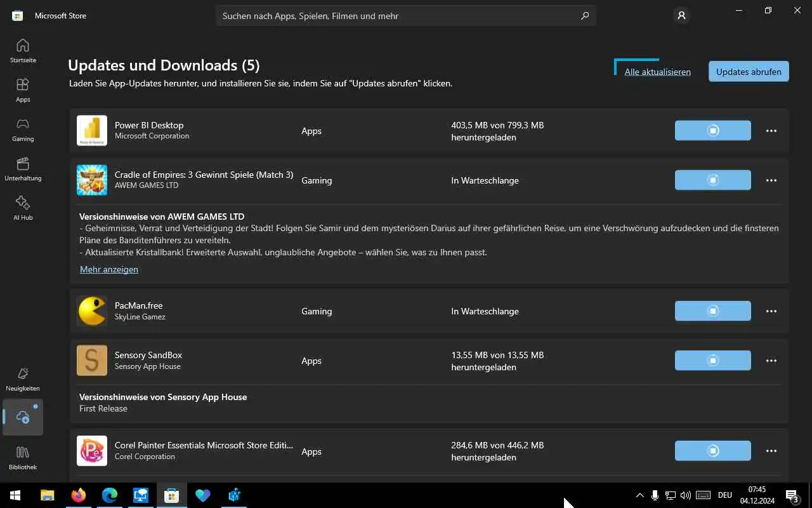Expand notes with Mehr anzeigen link
The height and width of the screenshot is (508, 812).
click(x=109, y=269)
